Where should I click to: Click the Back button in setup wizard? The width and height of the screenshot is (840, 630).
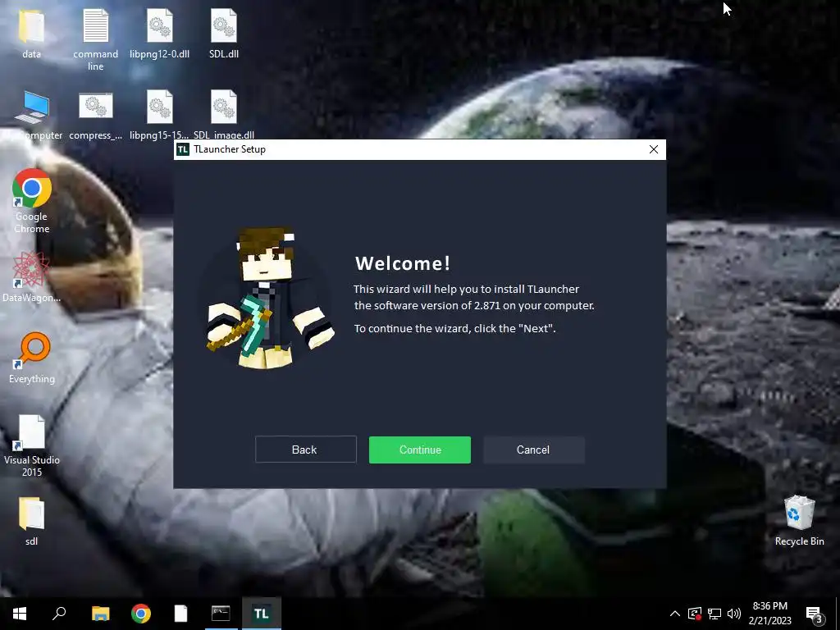tap(305, 450)
